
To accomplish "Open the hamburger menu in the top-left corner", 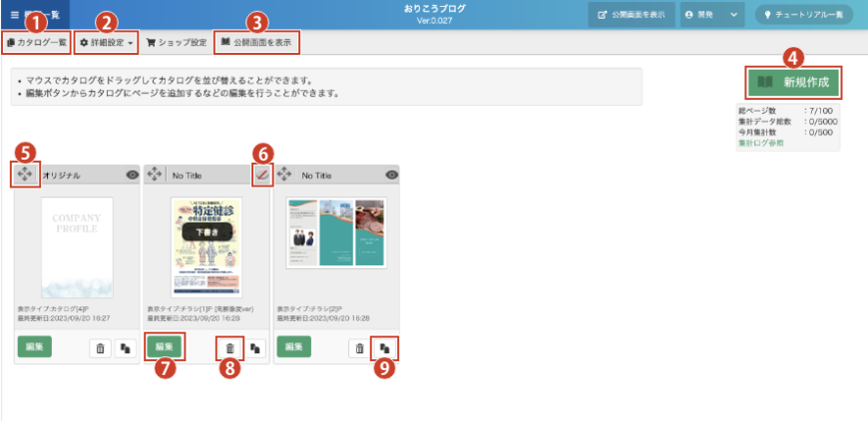I will pos(14,14).
